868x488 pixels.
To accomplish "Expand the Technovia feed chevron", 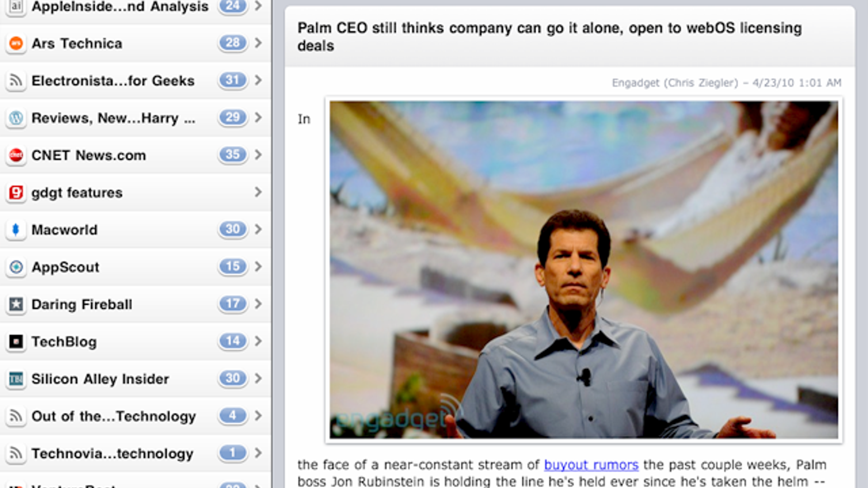I will 258,453.
